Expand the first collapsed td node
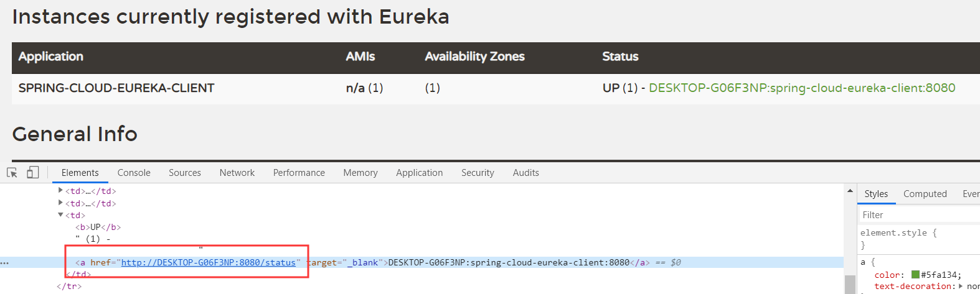980x294 pixels. (60, 191)
